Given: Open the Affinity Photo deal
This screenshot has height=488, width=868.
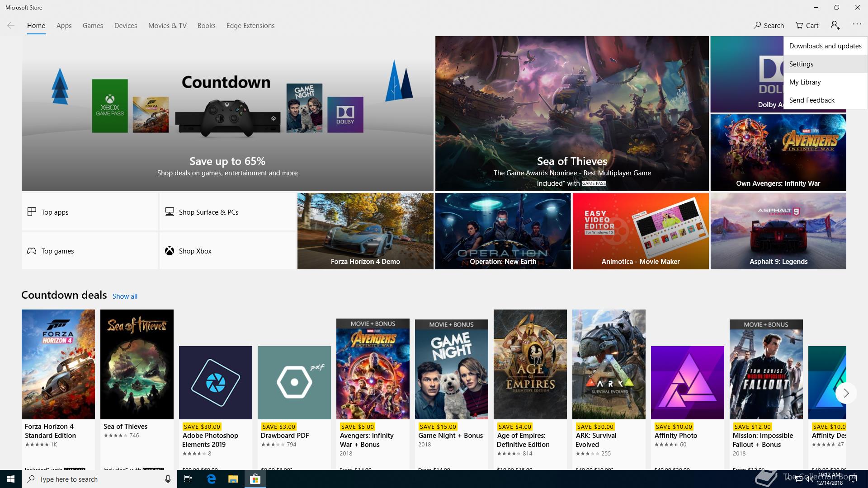Looking at the screenshot, I should click(x=688, y=408).
